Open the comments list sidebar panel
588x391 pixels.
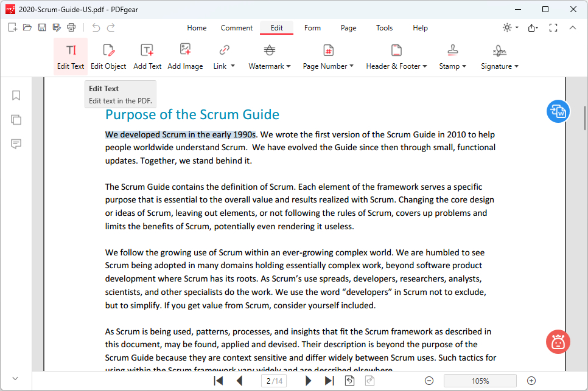point(16,144)
